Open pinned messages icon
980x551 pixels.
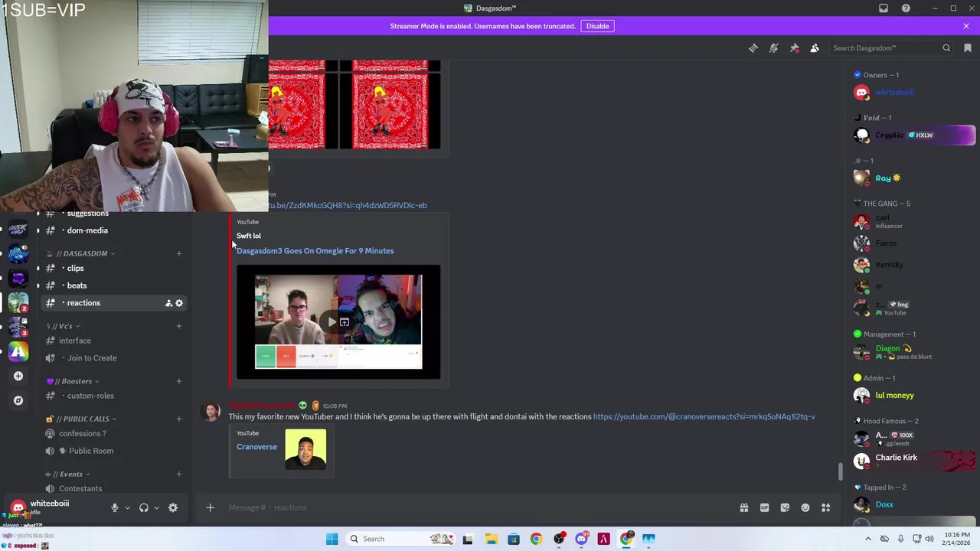795,48
